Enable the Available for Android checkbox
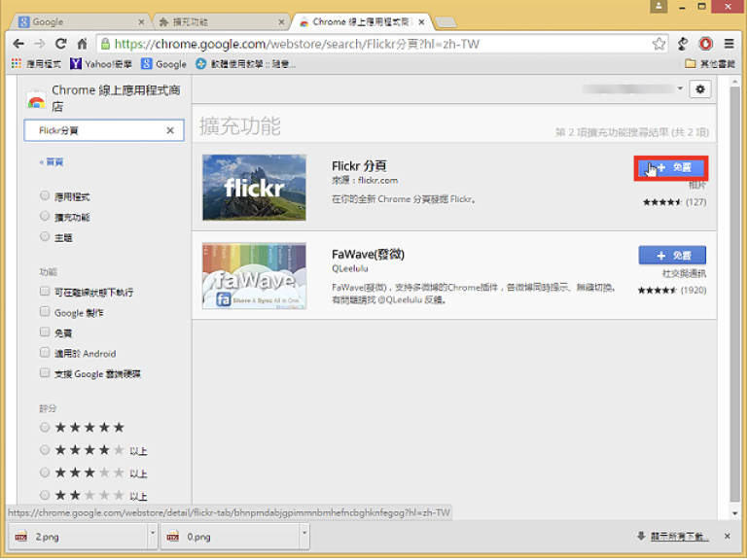749x560 pixels. pyautogui.click(x=45, y=352)
